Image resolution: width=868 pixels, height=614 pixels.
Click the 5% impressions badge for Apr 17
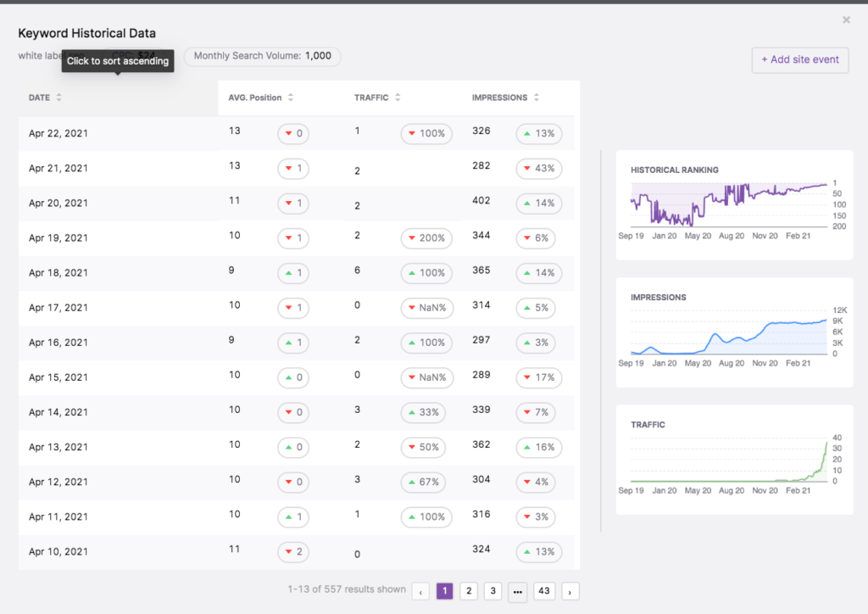pos(536,308)
